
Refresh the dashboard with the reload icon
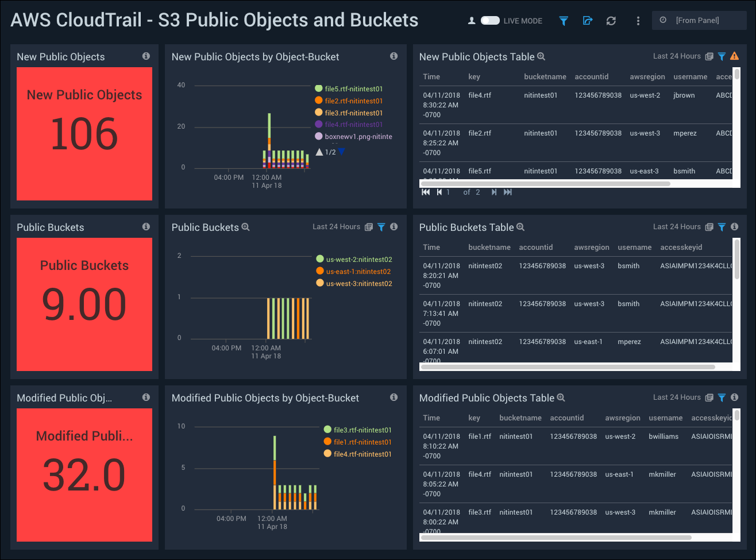[611, 21]
